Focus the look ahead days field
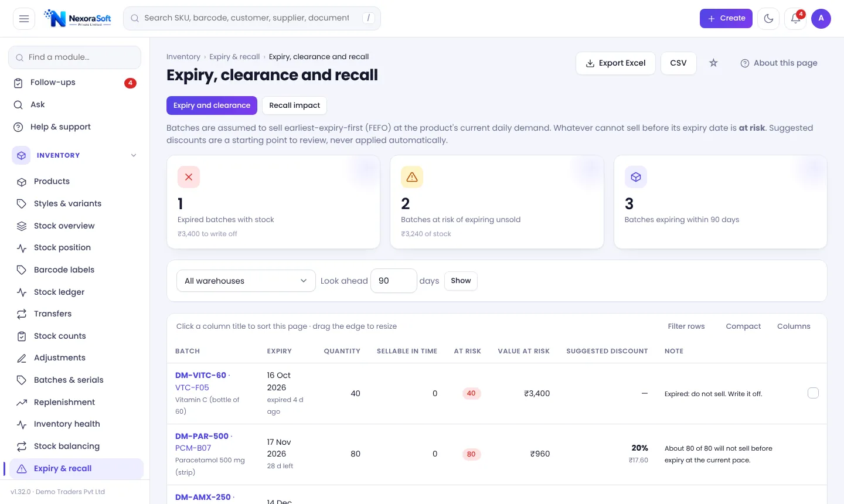 pos(394,281)
